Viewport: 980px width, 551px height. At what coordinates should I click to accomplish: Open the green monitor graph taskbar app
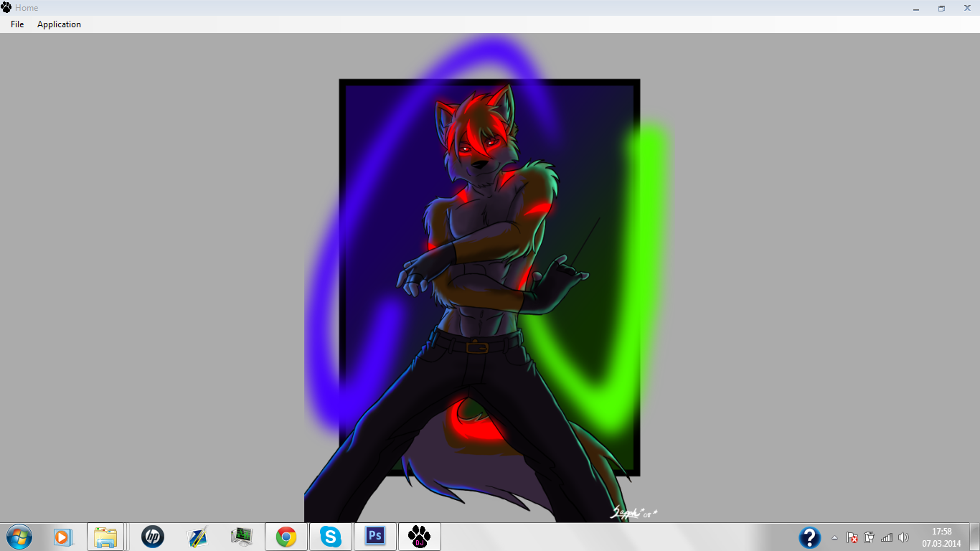coord(242,537)
